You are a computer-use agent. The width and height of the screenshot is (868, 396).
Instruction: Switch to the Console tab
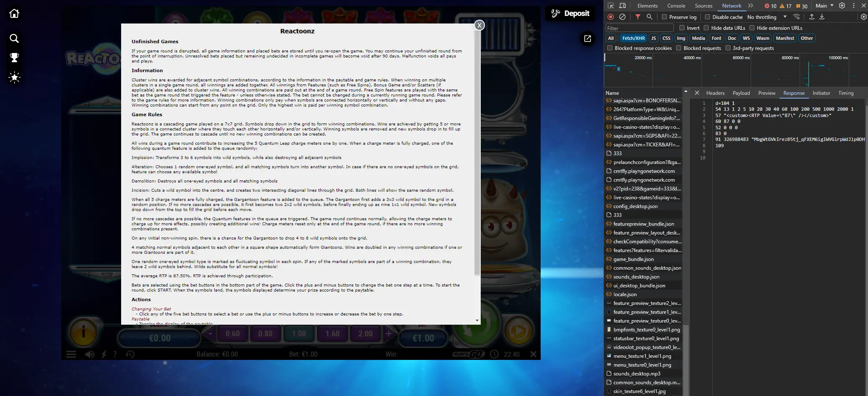point(676,6)
